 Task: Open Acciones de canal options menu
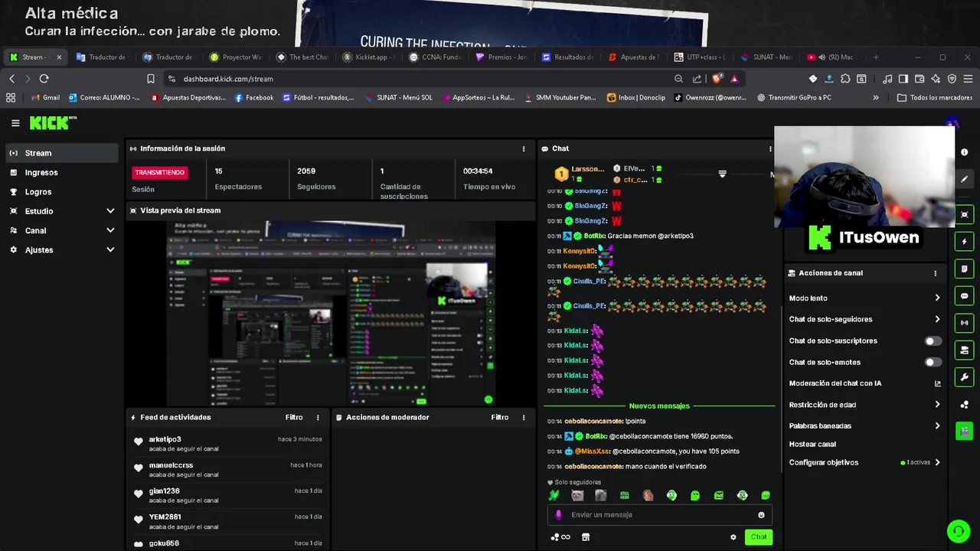click(x=935, y=273)
